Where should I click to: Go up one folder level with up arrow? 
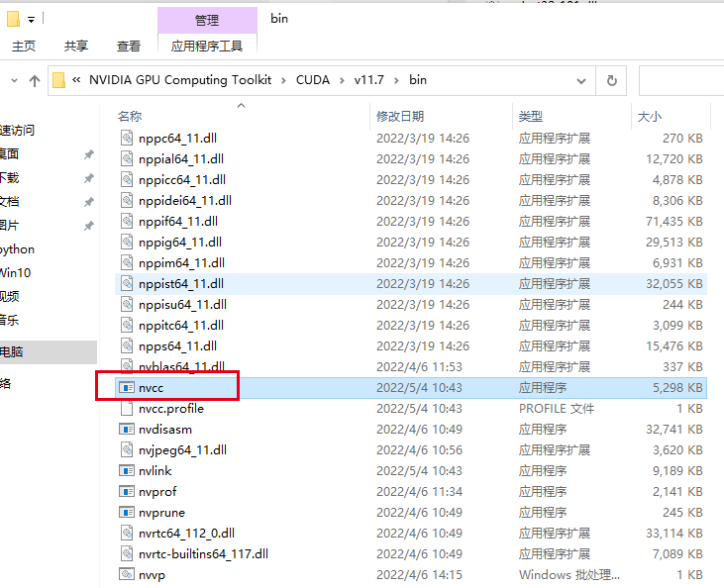[34, 81]
